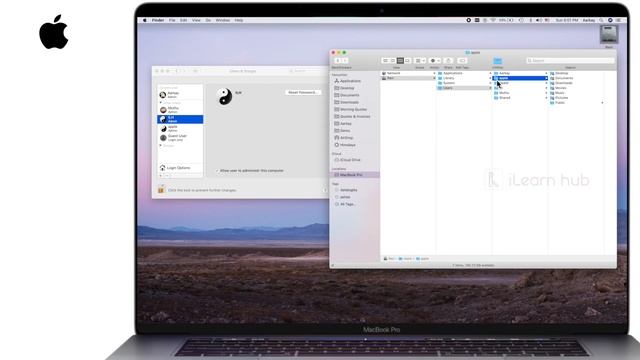Open iCloud Drive in the Finder sidebar

click(x=347, y=160)
